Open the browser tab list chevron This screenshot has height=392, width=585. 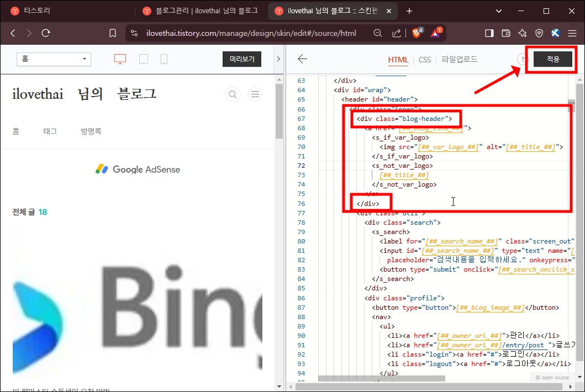tap(498, 10)
